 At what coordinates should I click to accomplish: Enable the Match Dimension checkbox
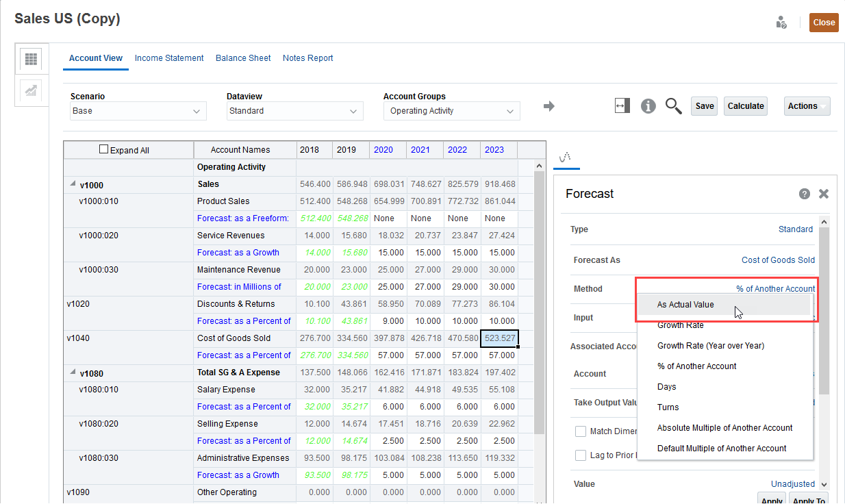(x=581, y=431)
